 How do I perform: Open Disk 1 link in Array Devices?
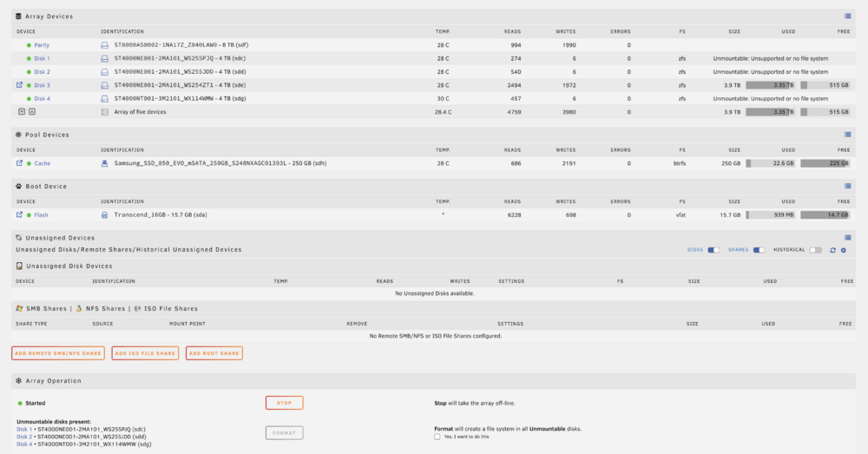(42, 59)
